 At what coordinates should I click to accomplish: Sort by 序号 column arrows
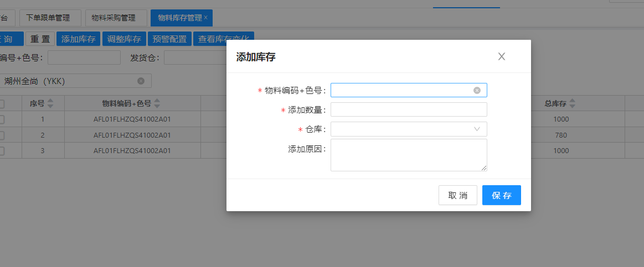coord(50,103)
